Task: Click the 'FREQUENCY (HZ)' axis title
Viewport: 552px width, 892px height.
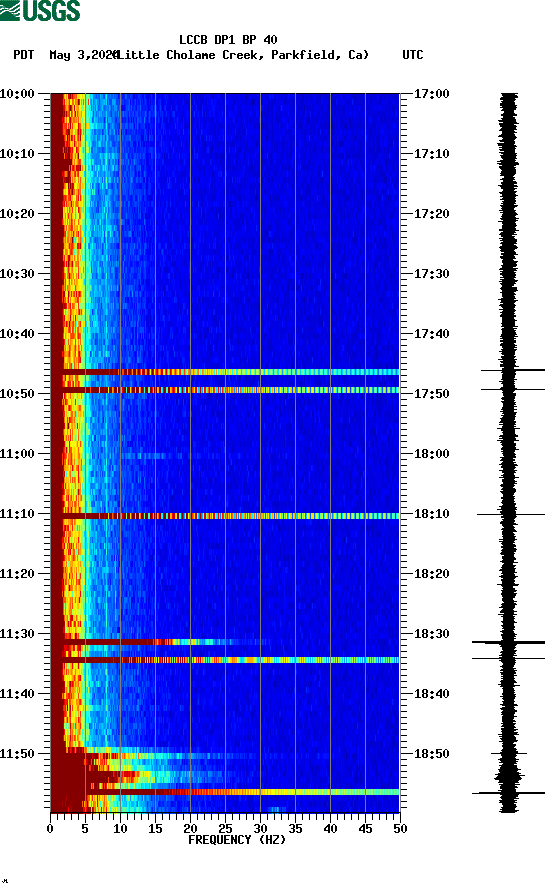Action: click(x=237, y=840)
